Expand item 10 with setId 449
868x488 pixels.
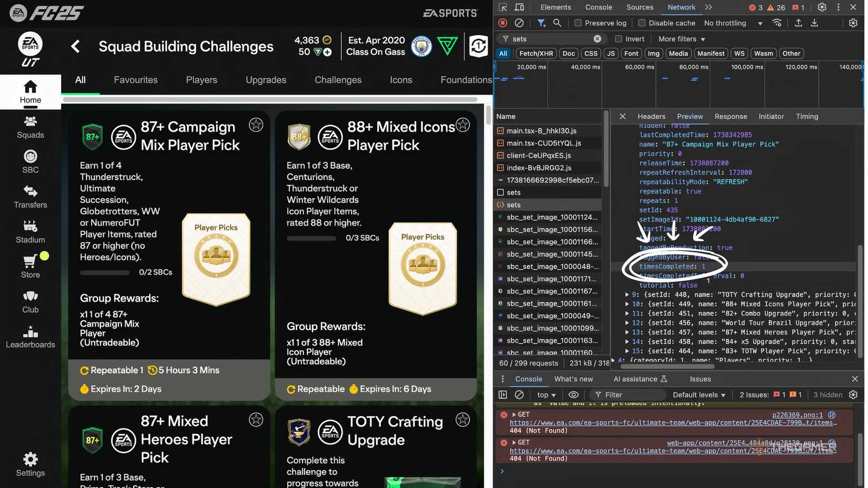tap(627, 304)
